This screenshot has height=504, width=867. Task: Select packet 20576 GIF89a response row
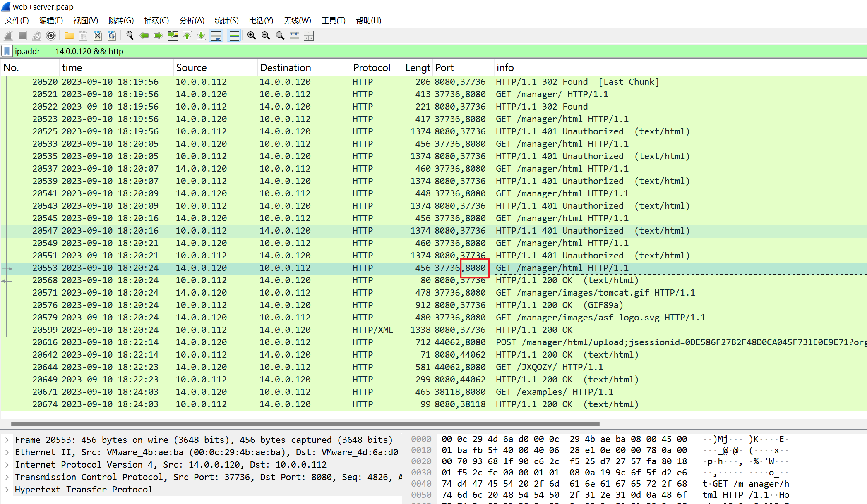coord(433,305)
